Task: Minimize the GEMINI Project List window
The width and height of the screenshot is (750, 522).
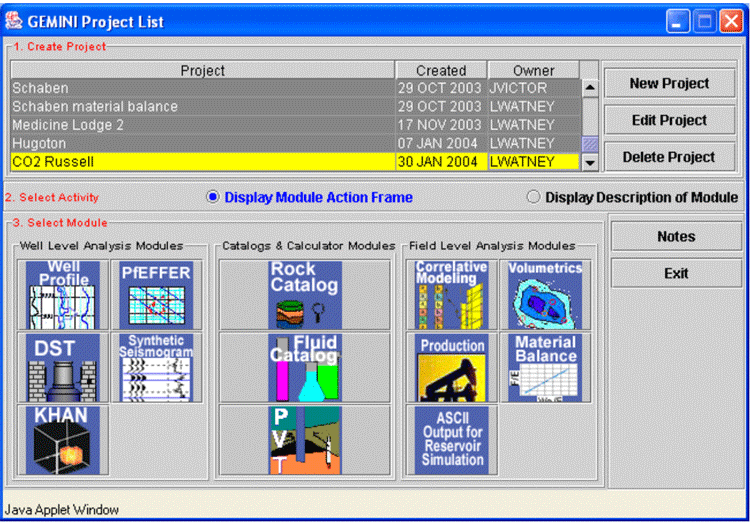Action: coord(677,22)
